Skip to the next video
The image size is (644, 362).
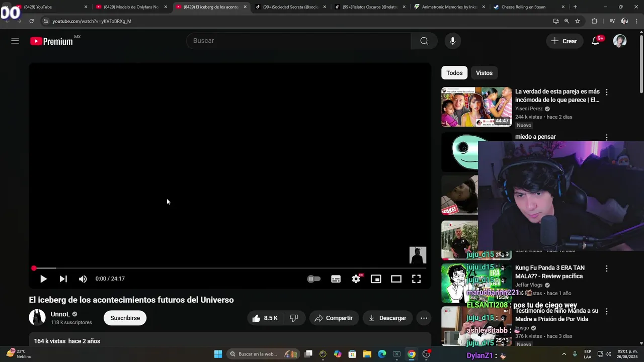pyautogui.click(x=63, y=279)
